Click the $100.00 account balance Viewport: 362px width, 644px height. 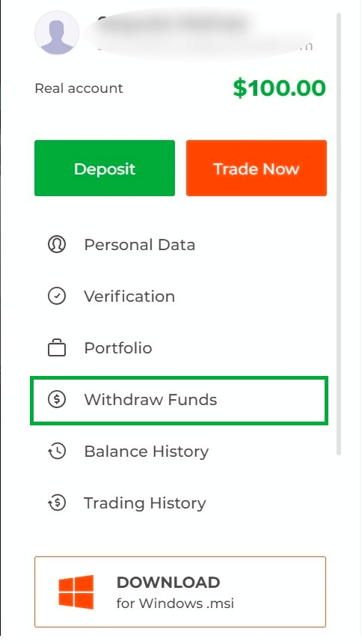coord(279,88)
